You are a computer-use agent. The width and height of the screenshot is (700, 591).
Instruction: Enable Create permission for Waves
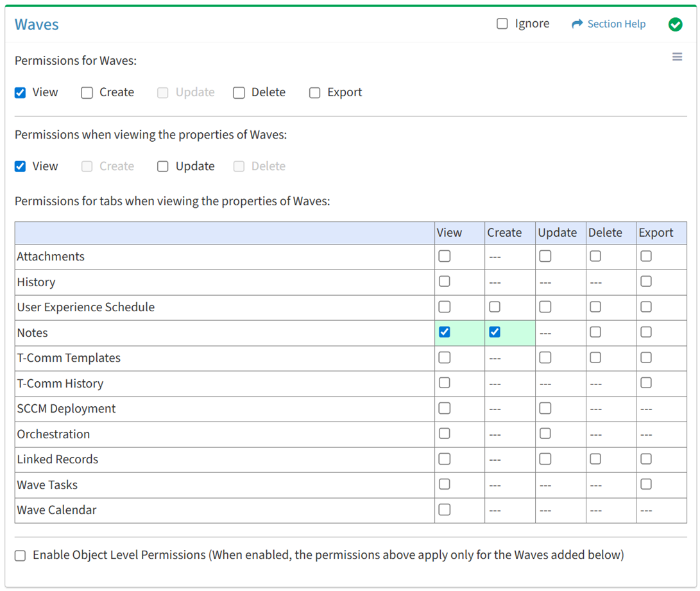(x=87, y=92)
